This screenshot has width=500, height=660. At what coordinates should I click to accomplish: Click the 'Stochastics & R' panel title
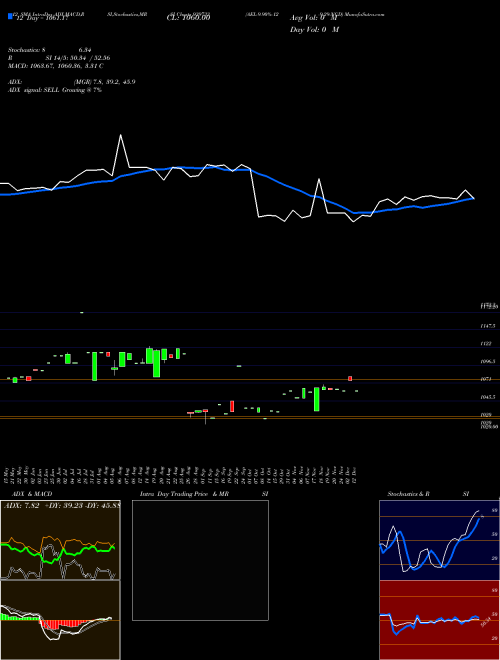point(409,494)
